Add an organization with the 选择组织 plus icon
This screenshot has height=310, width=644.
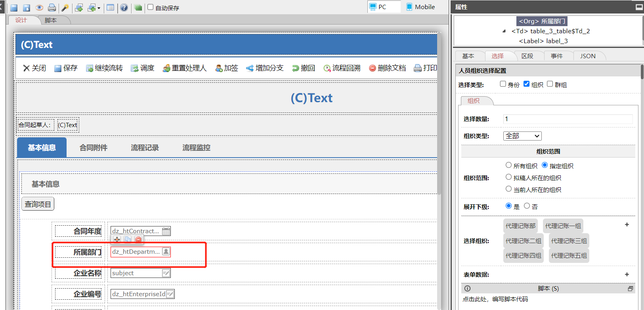pos(627,224)
